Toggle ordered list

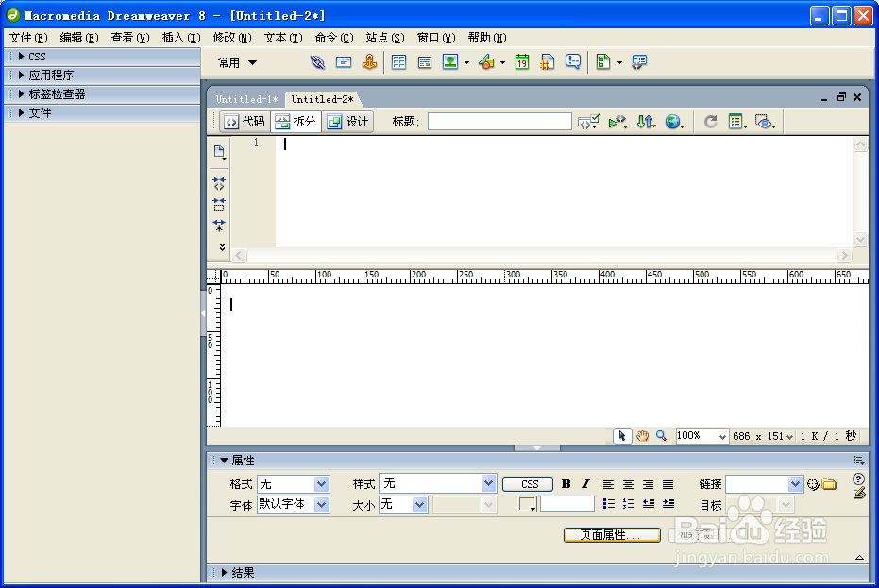pyautogui.click(x=629, y=504)
